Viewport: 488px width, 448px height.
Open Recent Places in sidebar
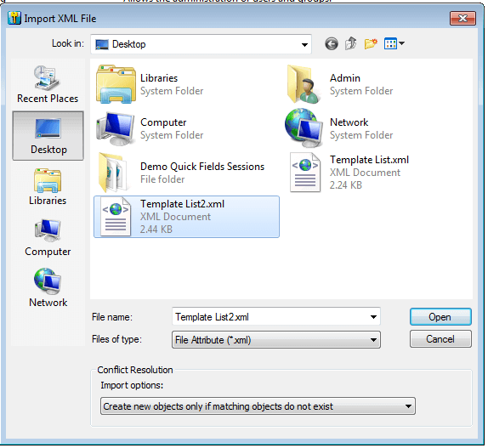tap(48, 84)
